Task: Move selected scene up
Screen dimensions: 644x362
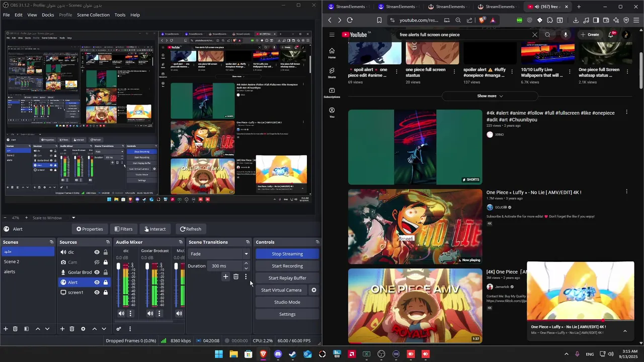Action: tap(38, 329)
